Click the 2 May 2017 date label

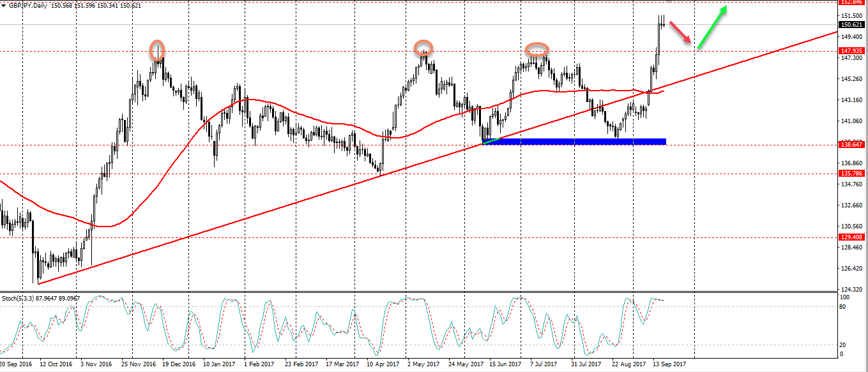(423, 364)
